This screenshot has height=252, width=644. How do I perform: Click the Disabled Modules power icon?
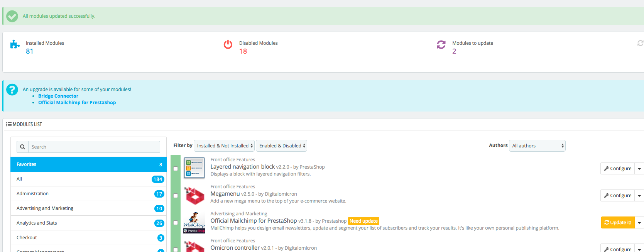pos(228,44)
